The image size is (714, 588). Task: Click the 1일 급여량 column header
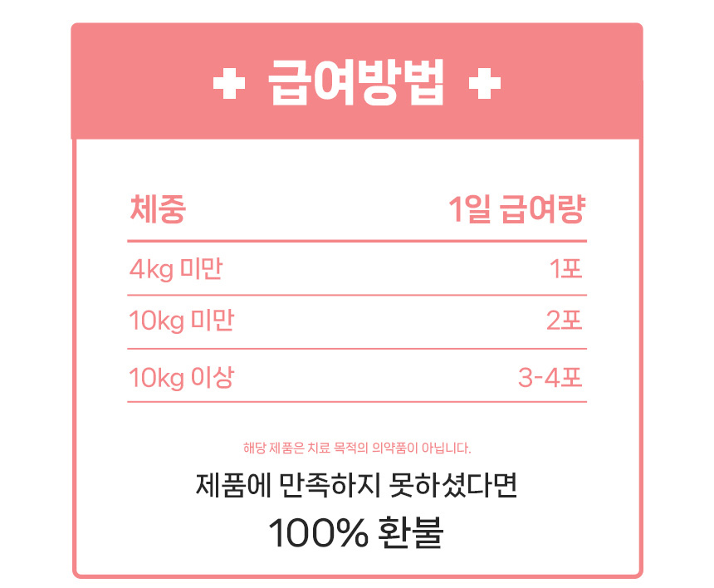click(x=516, y=209)
